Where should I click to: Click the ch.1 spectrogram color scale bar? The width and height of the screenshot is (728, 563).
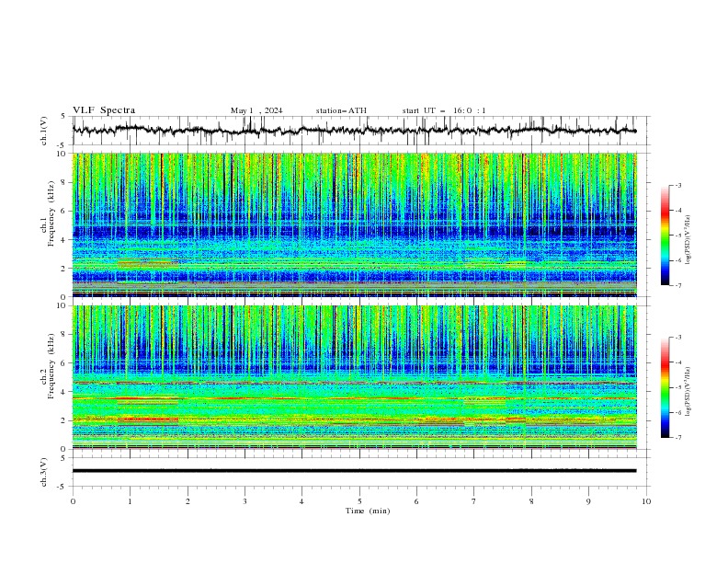(665, 236)
